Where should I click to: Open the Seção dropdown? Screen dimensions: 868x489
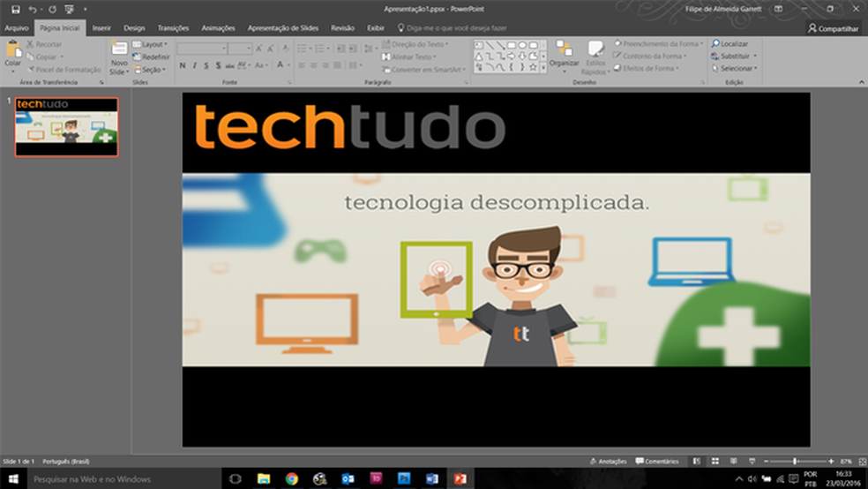tap(150, 70)
